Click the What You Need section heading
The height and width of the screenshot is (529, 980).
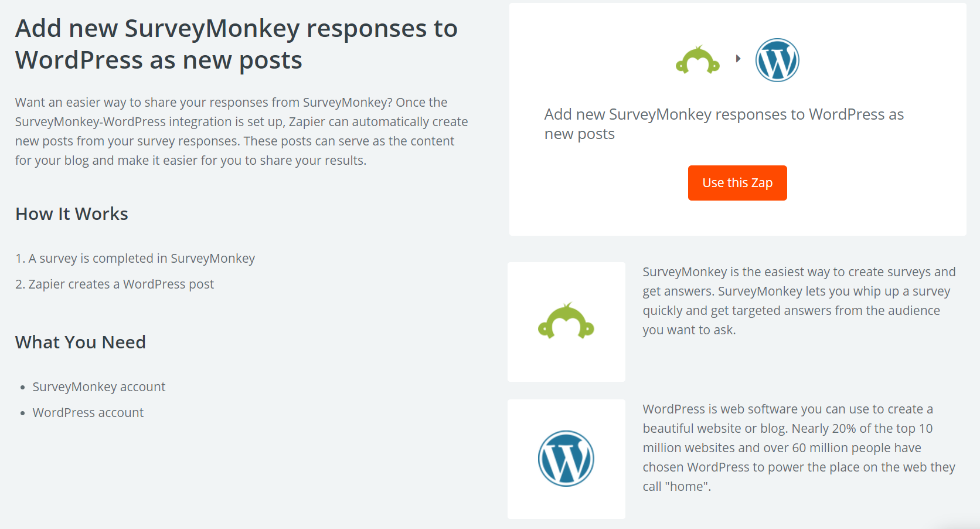[x=80, y=342]
